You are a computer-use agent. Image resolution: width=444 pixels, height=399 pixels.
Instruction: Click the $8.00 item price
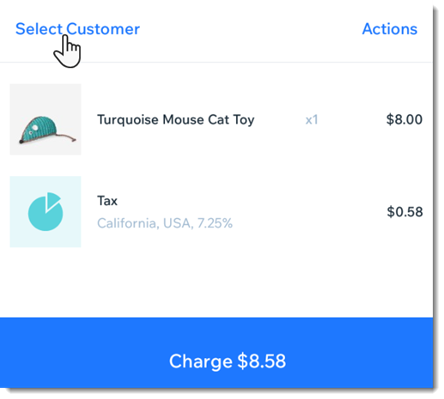pos(404,119)
